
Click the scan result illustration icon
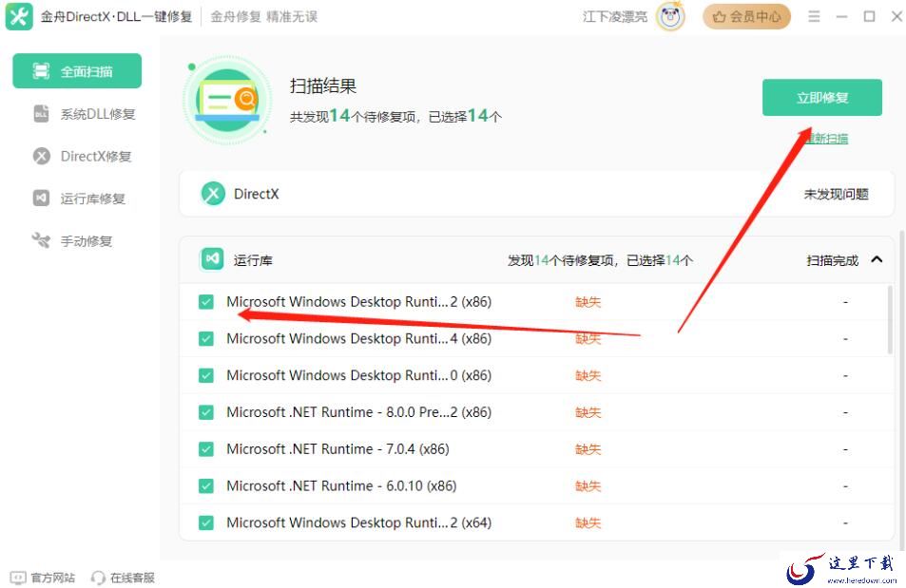(227, 101)
